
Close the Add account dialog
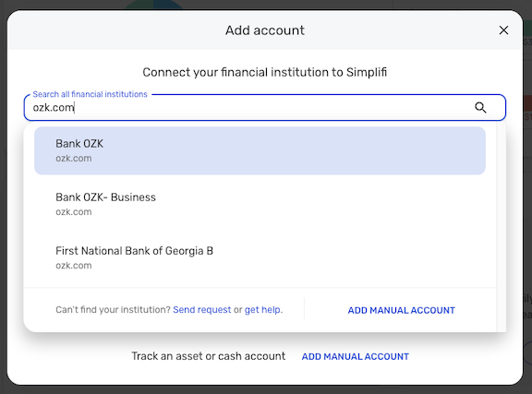point(503,30)
